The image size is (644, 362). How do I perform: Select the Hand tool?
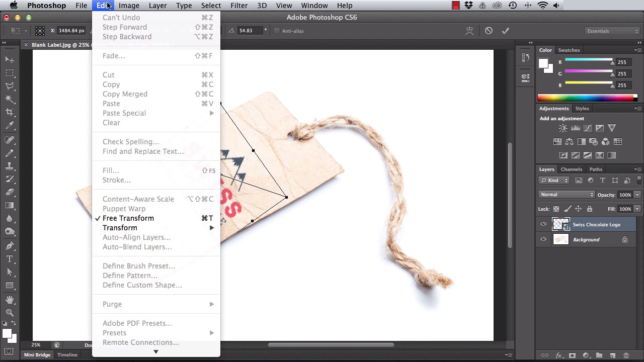(x=10, y=299)
